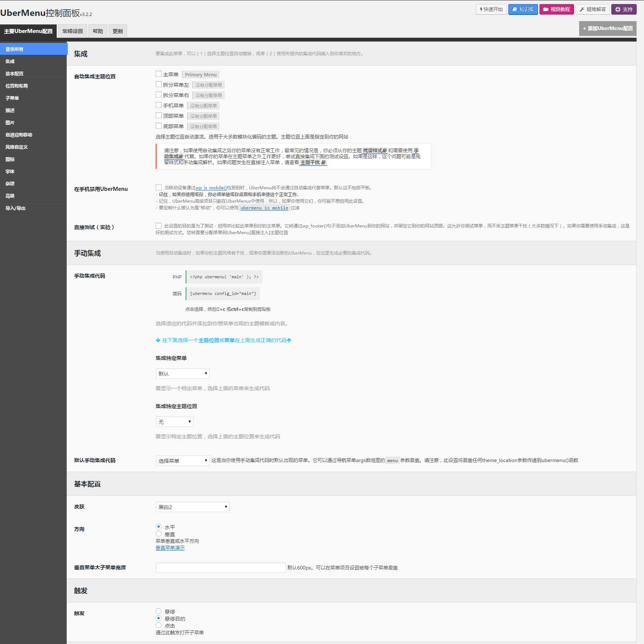Screen dimensions: 644x644
Task: Switch to the 更新 tab
Action: click(x=118, y=31)
